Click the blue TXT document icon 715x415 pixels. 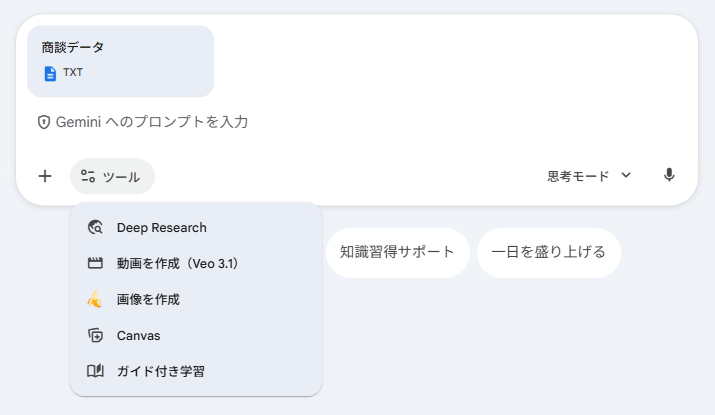(x=50, y=73)
